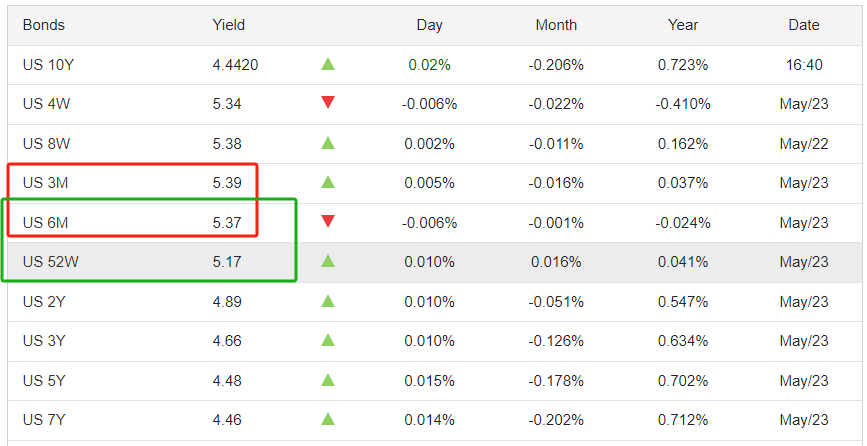Click the green up arrow for US 5Y
Viewport: 867px width, 446px height.
pyautogui.click(x=328, y=380)
